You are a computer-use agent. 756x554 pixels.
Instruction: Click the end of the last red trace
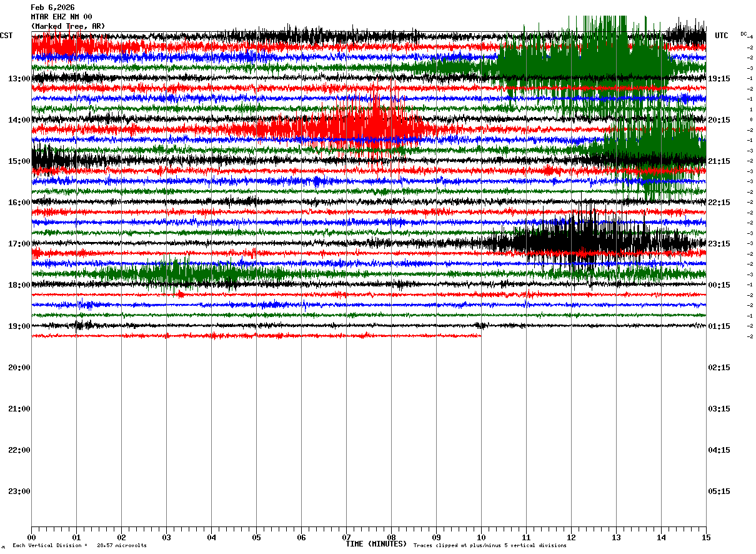tap(480, 336)
